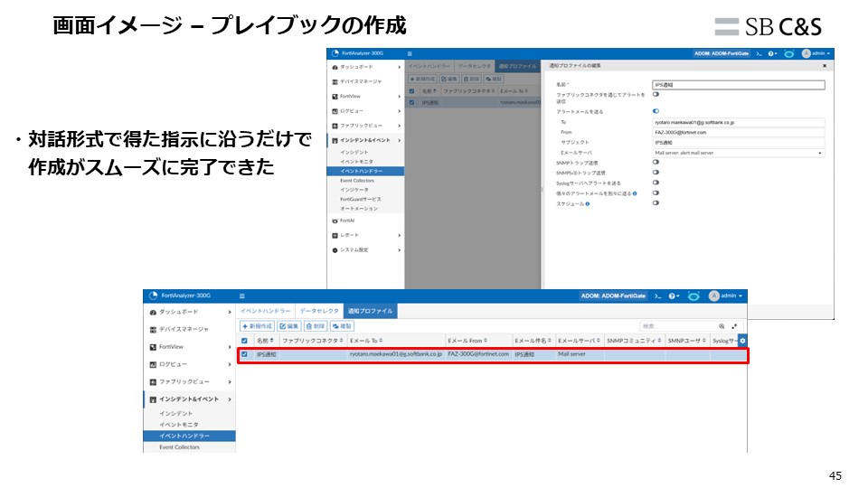Click the magnifier icon in the search box

722,325
